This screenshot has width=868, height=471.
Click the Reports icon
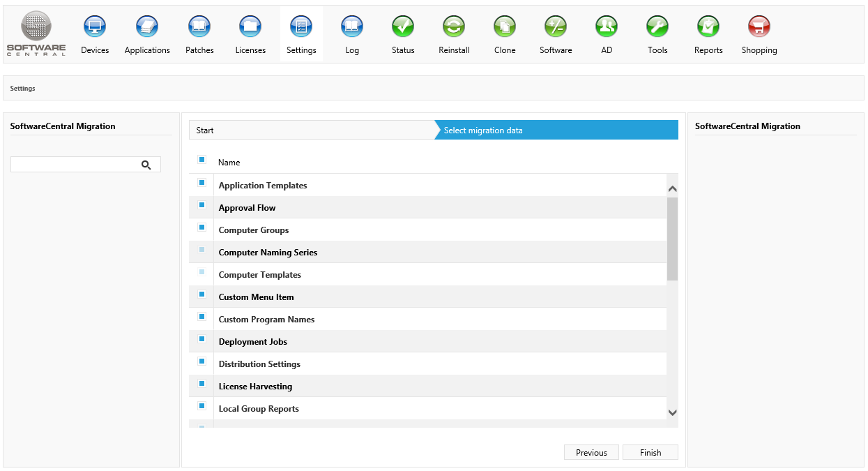[x=708, y=28]
